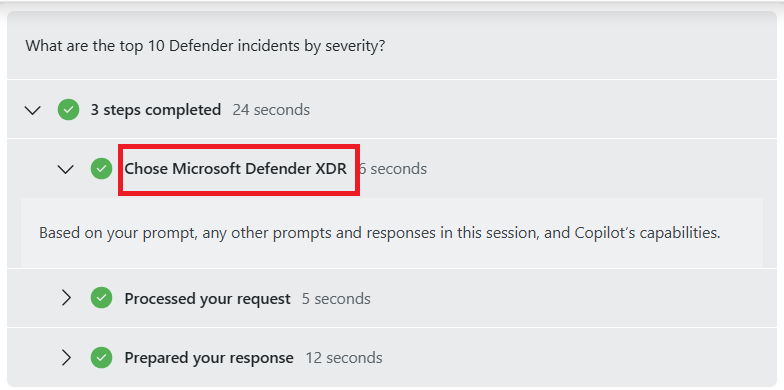Click checkmark beside Processed your request
The image size is (784, 390).
point(102,298)
